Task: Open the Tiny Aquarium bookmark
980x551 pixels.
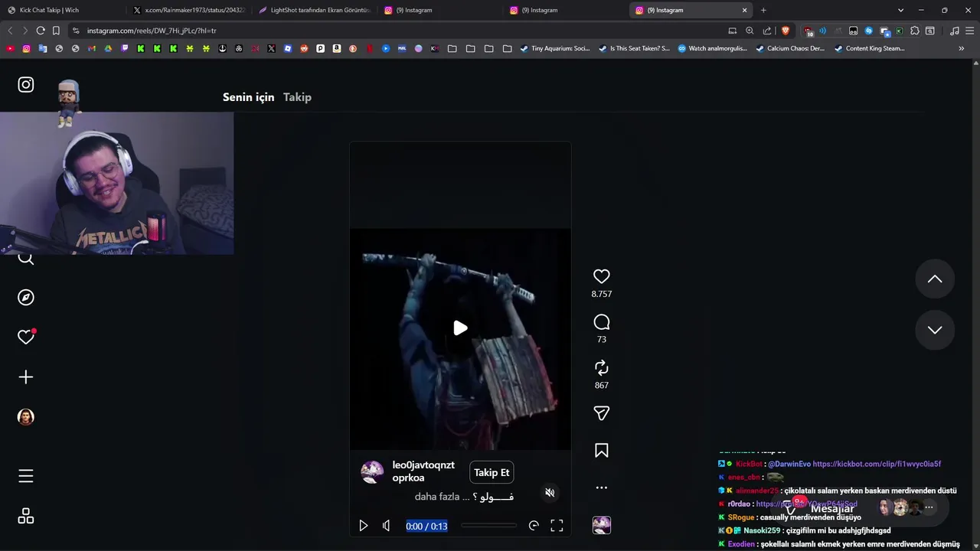Action: tap(555, 48)
